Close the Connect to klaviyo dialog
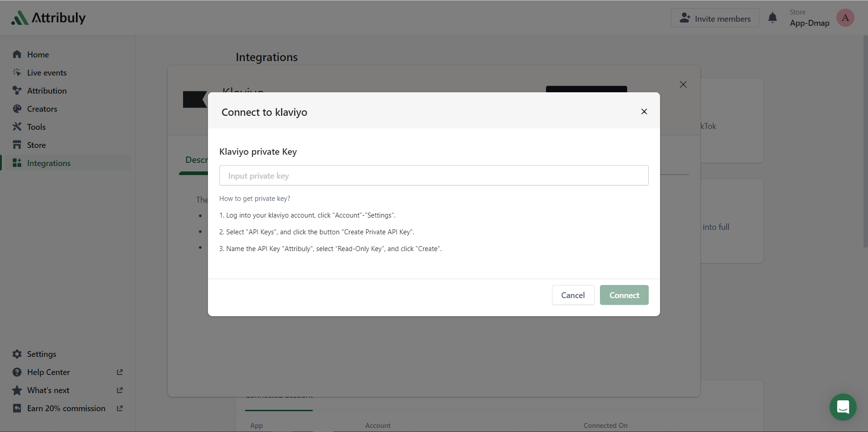 tap(644, 111)
